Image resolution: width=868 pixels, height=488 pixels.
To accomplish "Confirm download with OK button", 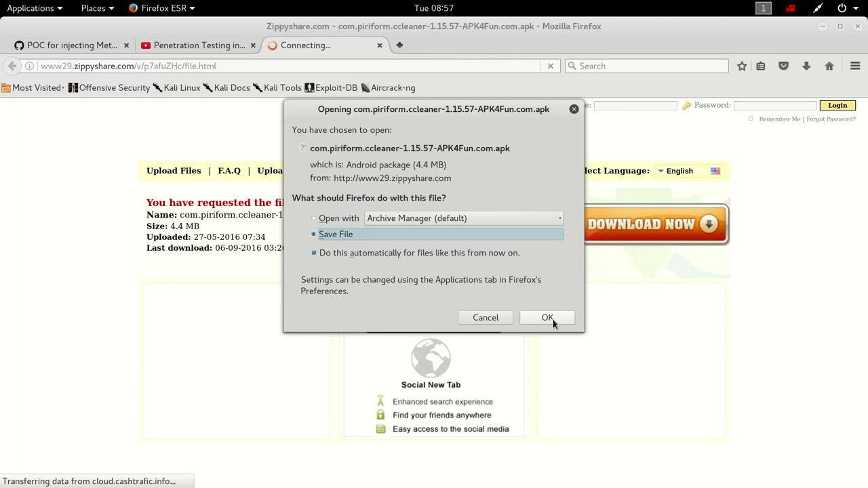I will [x=547, y=317].
